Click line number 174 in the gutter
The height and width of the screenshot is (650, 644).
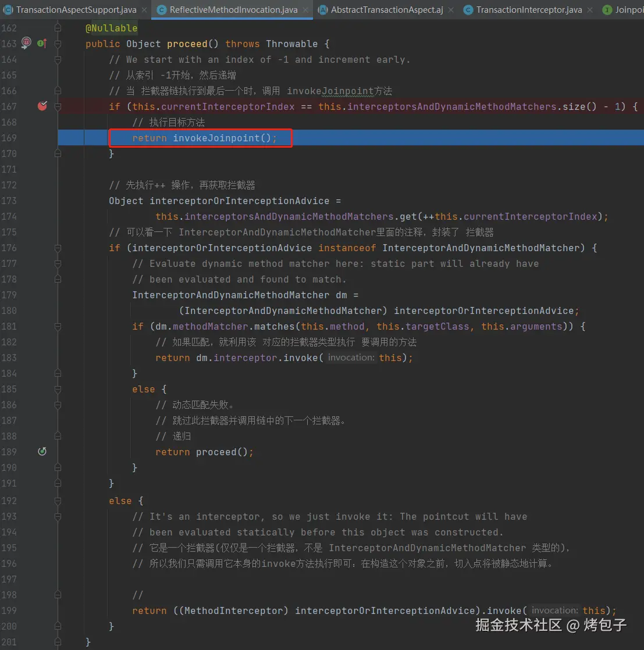point(9,216)
